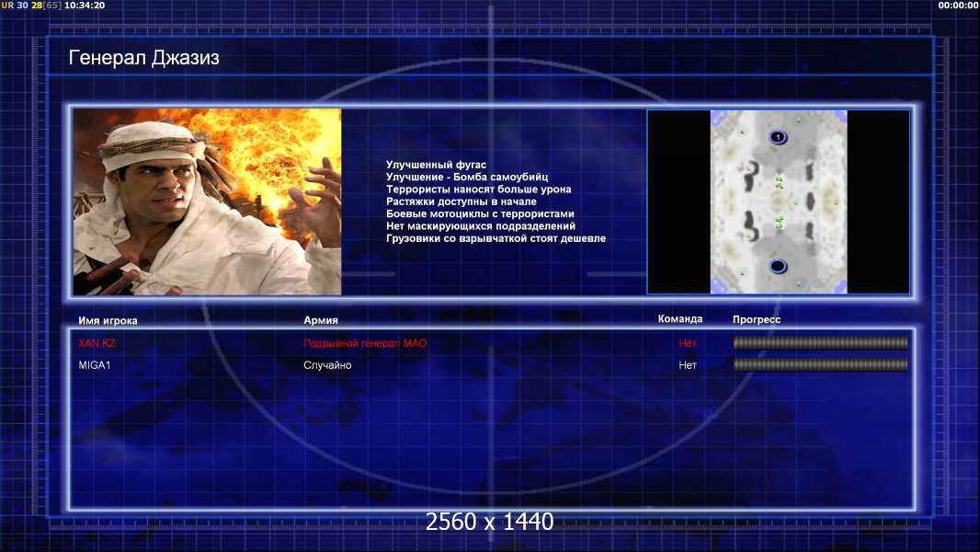Click 'Боевые мотоциклы с террористами' line
Viewport: 980px width, 552px height.
click(480, 213)
